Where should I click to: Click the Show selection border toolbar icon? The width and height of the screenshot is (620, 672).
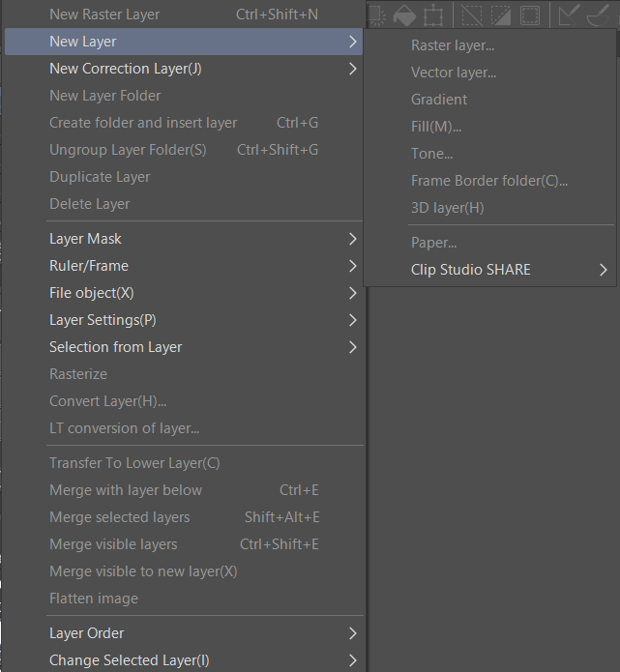pyautogui.click(x=530, y=15)
